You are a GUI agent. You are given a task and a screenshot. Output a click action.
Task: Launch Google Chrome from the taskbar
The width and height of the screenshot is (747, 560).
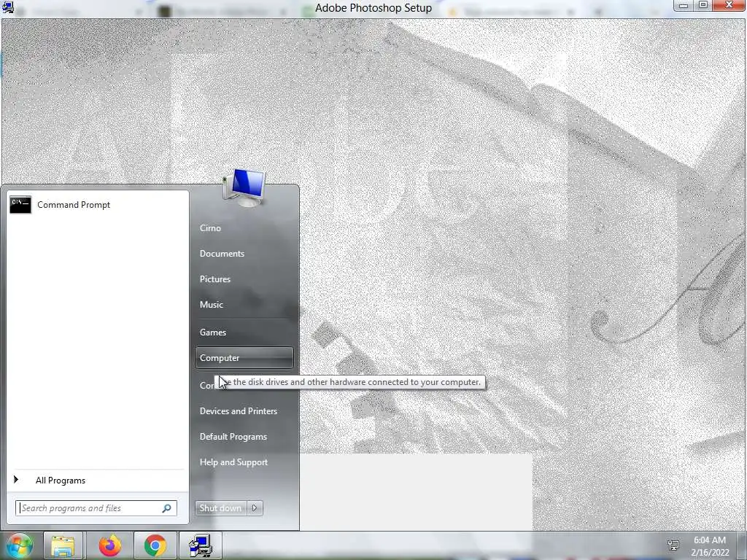click(155, 545)
